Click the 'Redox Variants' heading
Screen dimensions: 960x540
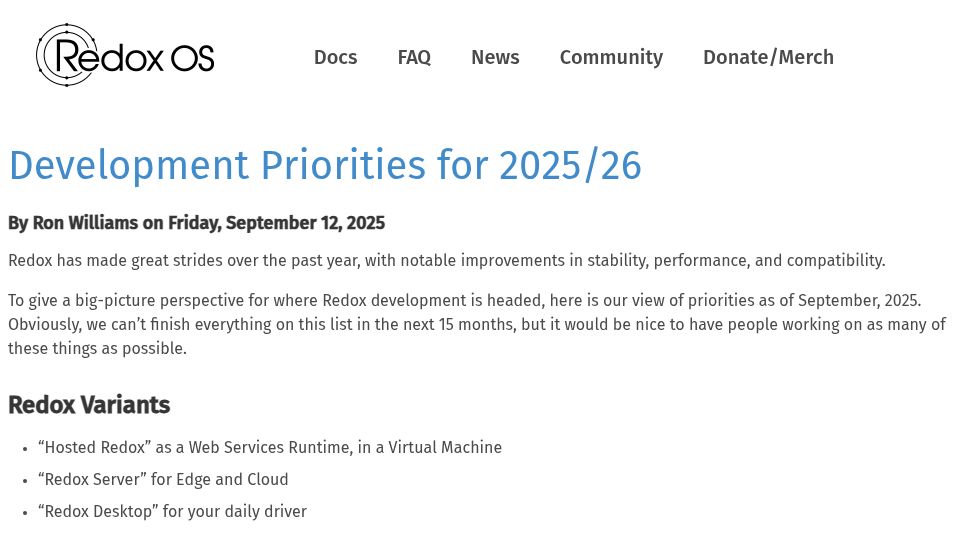89,405
